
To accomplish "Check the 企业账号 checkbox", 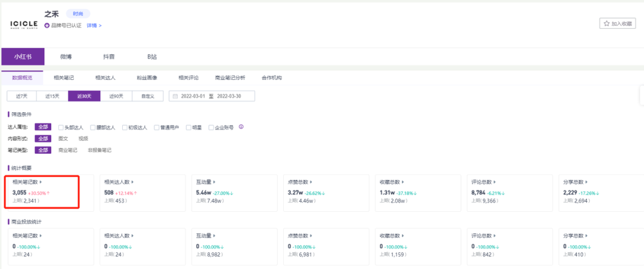I will (211, 128).
